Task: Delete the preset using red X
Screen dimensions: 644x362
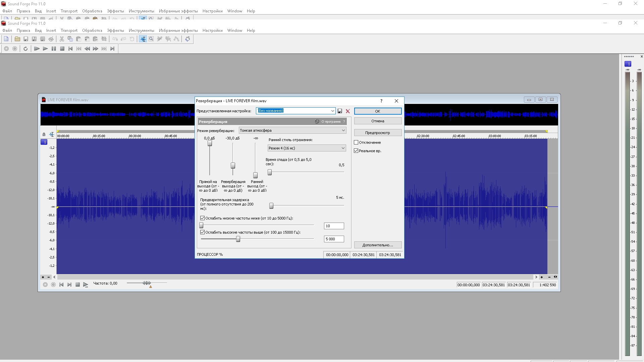Action: coord(348,111)
